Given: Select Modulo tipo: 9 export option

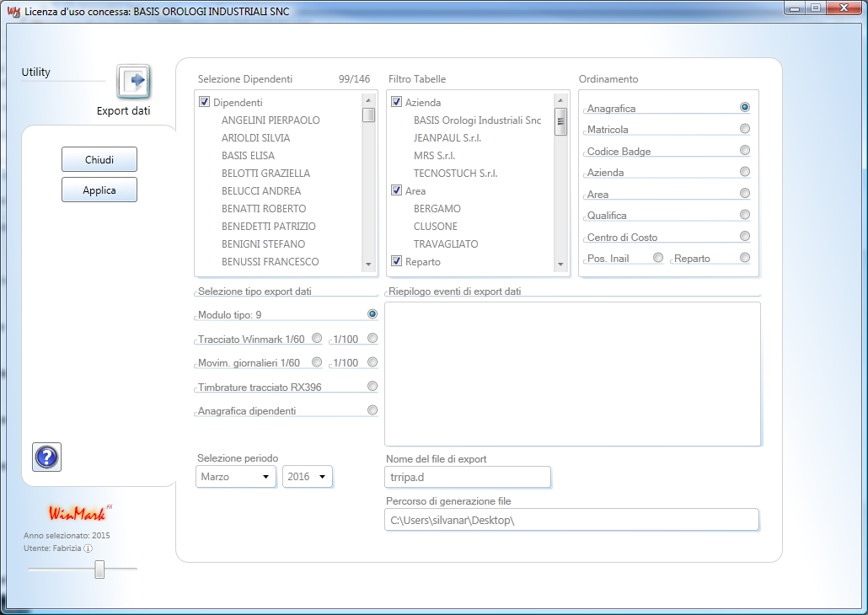Looking at the screenshot, I should (372, 314).
